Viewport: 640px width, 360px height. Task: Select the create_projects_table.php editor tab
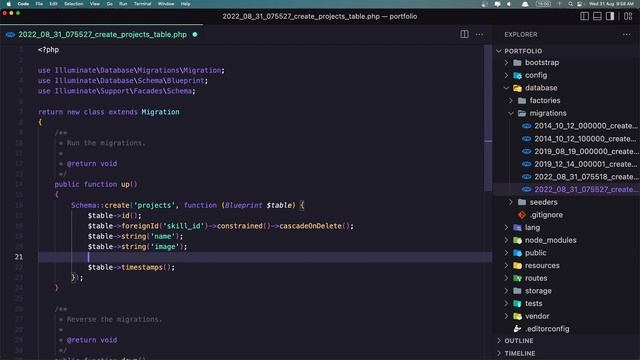(x=102, y=34)
